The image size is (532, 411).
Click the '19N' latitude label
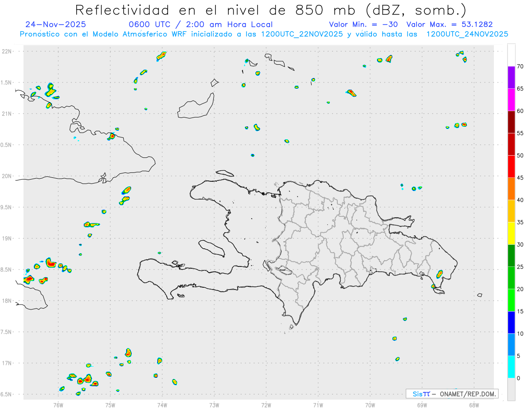pyautogui.click(x=7, y=239)
